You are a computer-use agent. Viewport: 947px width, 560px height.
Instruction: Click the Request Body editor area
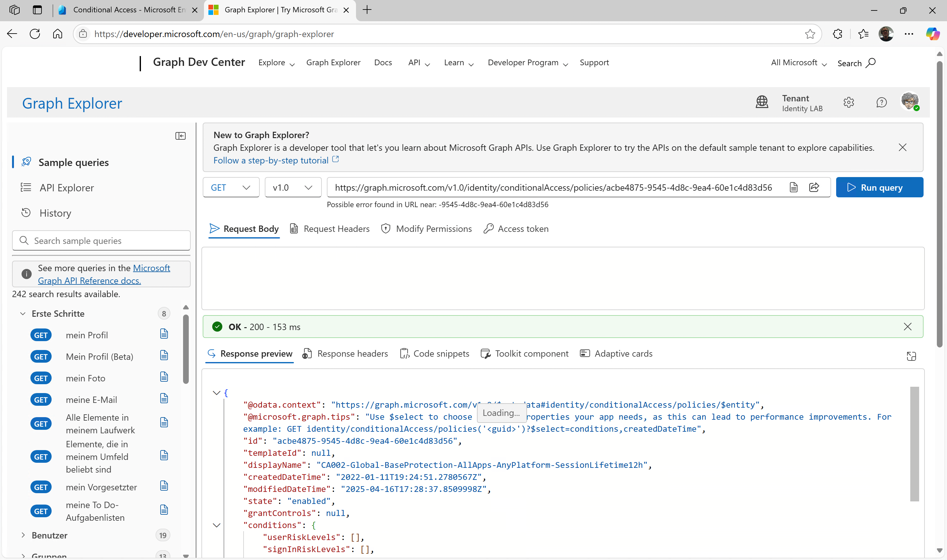[562, 278]
